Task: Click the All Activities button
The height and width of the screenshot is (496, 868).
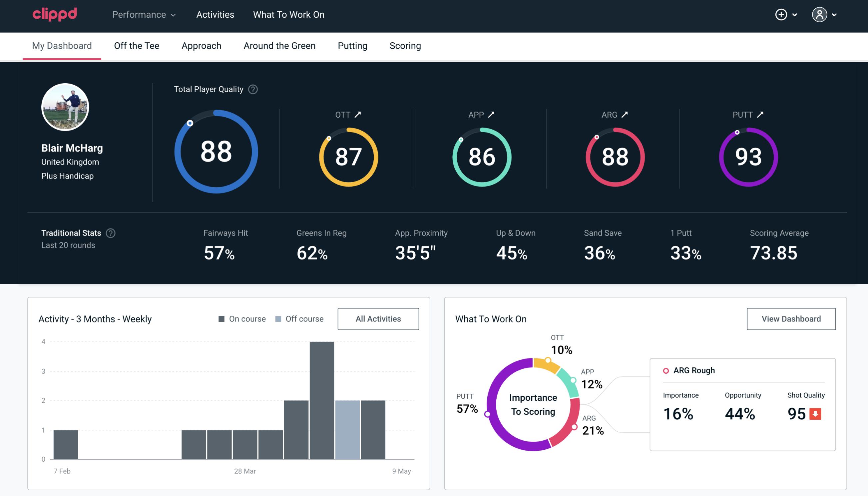Action: click(378, 318)
